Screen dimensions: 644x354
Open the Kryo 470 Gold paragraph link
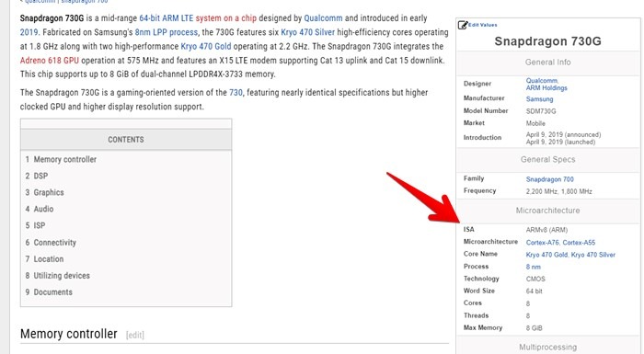[206, 46]
